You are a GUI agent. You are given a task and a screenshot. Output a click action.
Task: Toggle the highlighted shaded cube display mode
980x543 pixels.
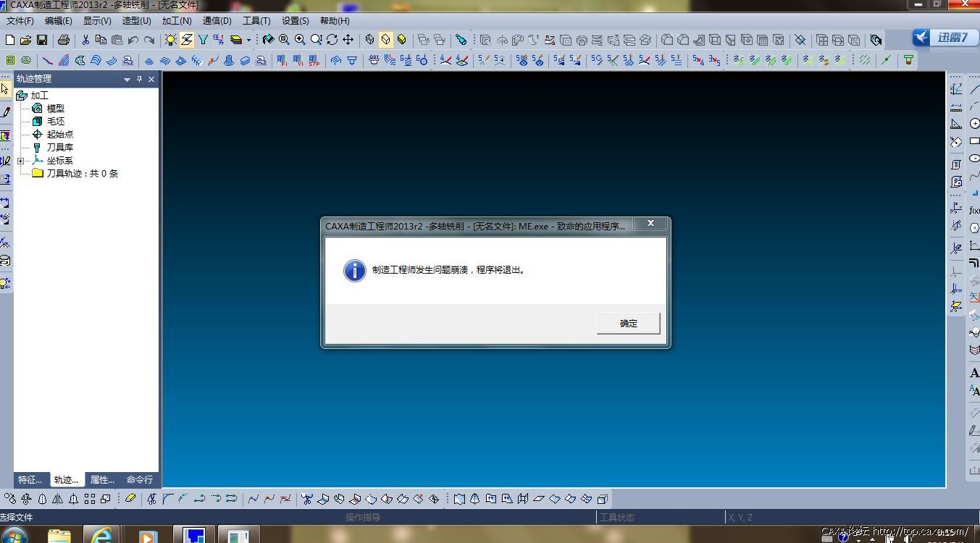point(386,40)
